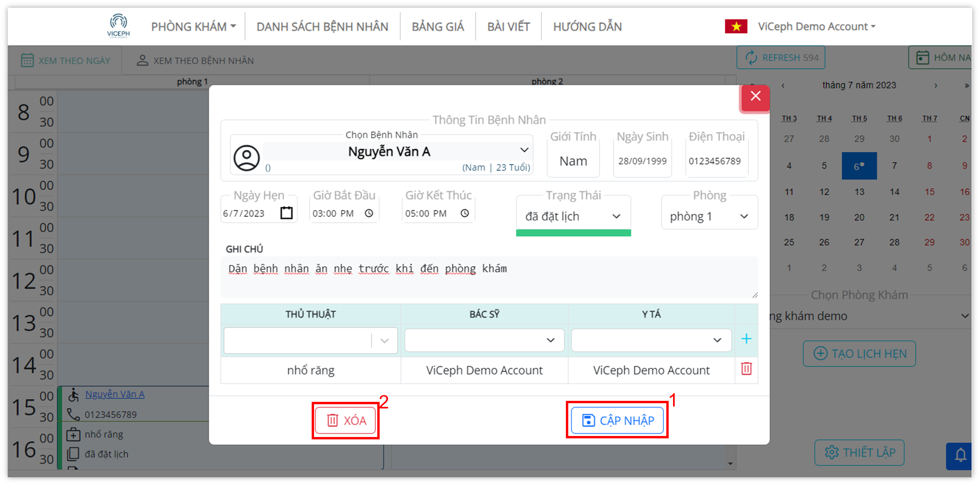Select highlighted date 6 in calendar
This screenshot has height=485, width=980.
[859, 166]
